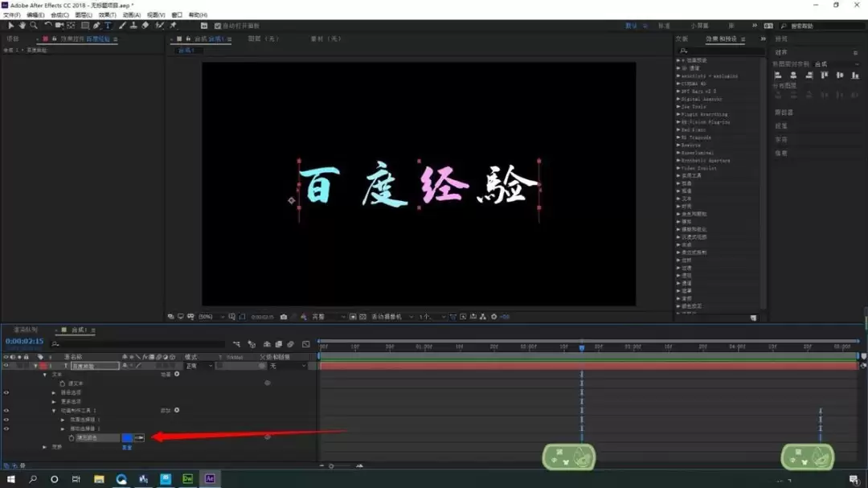The width and height of the screenshot is (868, 488).
Task: Collapse the Animator 1 group
Action: point(54,411)
